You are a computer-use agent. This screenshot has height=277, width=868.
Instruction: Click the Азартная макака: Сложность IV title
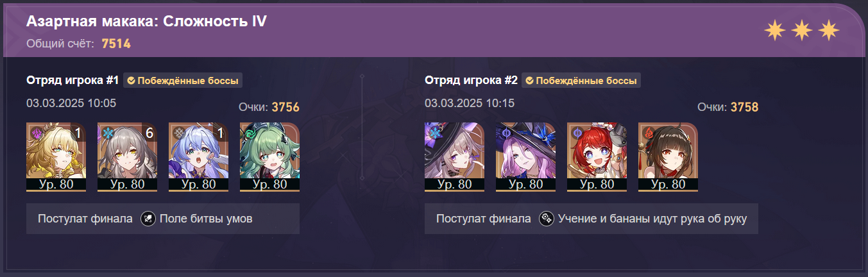click(x=146, y=22)
